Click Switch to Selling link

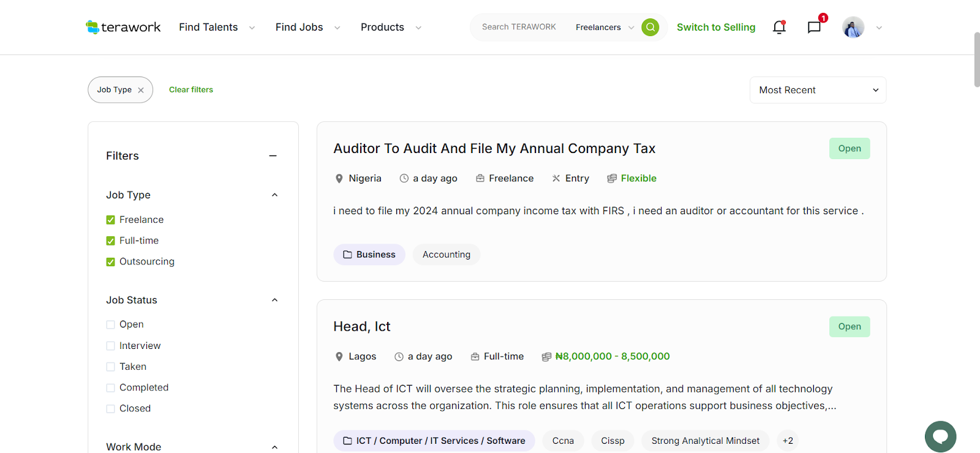(x=715, y=28)
